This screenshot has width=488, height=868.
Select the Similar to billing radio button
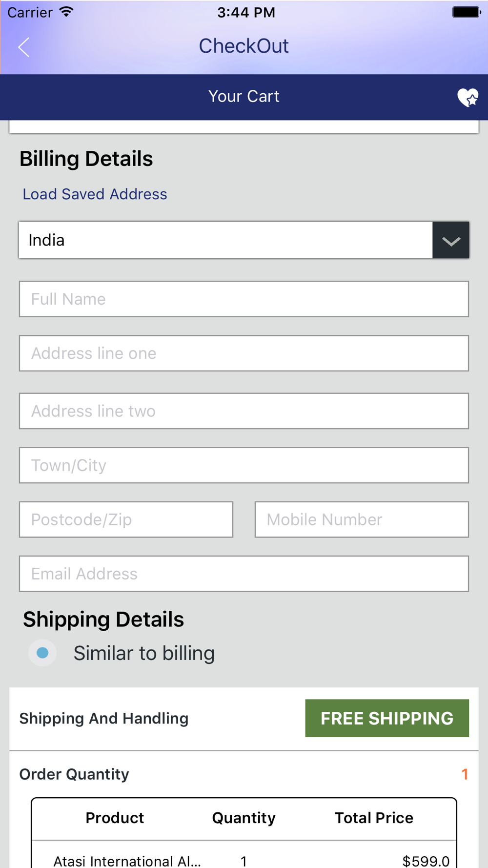pos(43,653)
